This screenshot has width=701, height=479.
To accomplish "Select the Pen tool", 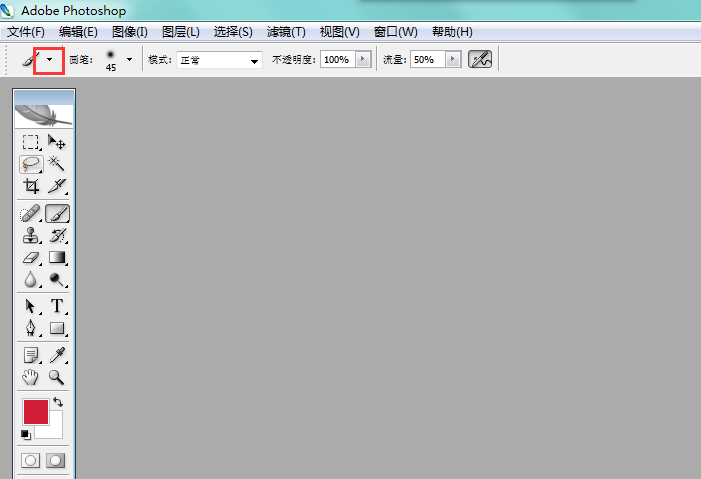I will (x=31, y=328).
